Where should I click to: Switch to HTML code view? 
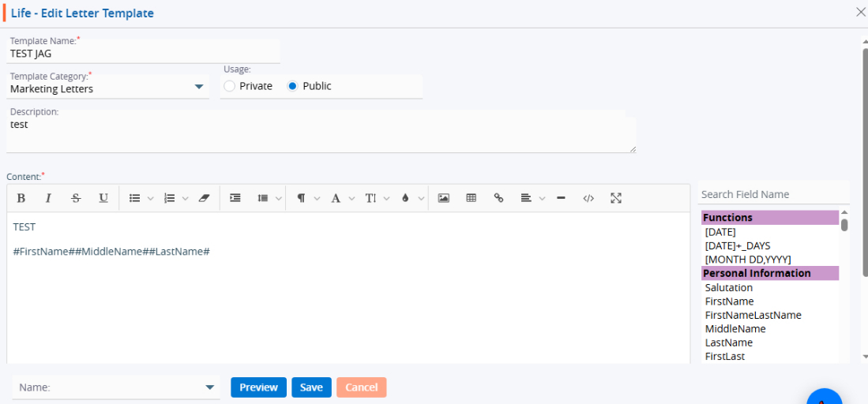[588, 198]
